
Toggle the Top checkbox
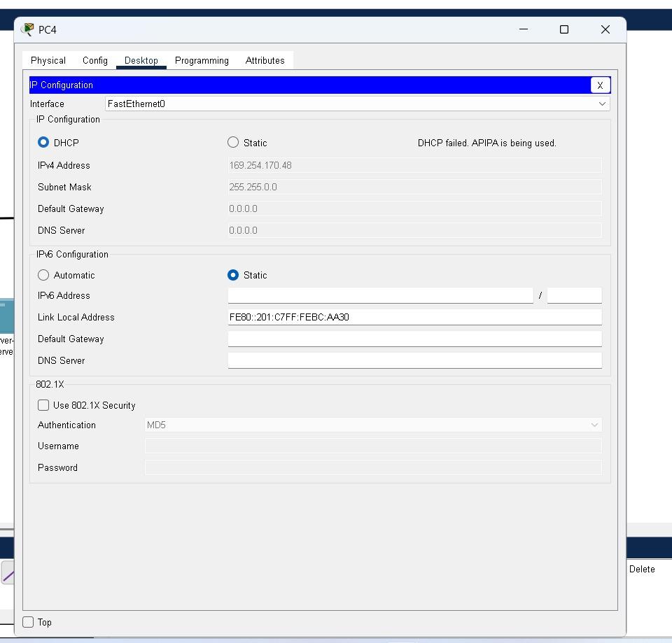(x=28, y=622)
